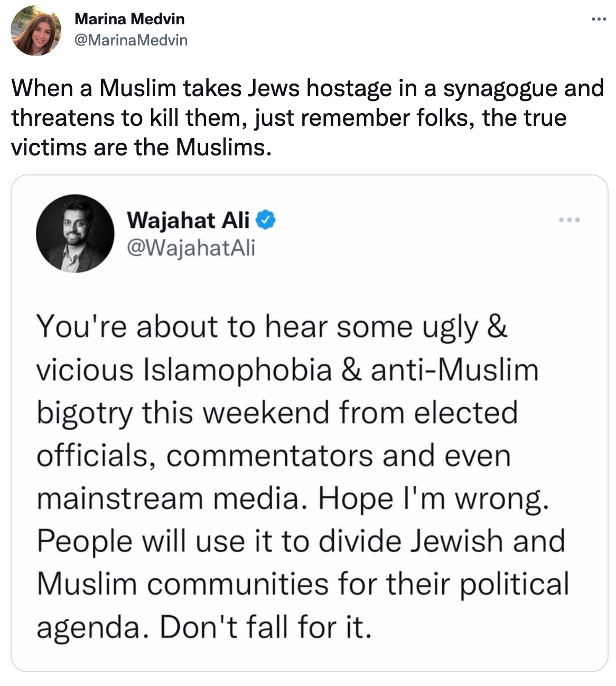616x686 pixels.
Task: Open the quoted tweet's ellipsis menu
Action: coord(571,219)
